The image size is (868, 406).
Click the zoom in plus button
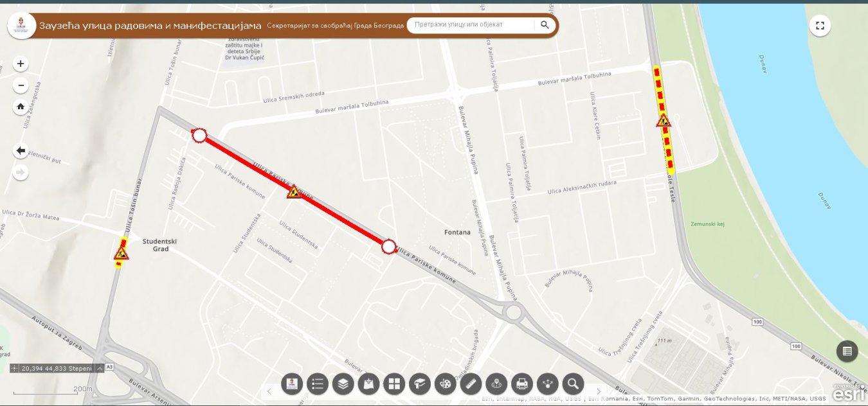(x=21, y=64)
